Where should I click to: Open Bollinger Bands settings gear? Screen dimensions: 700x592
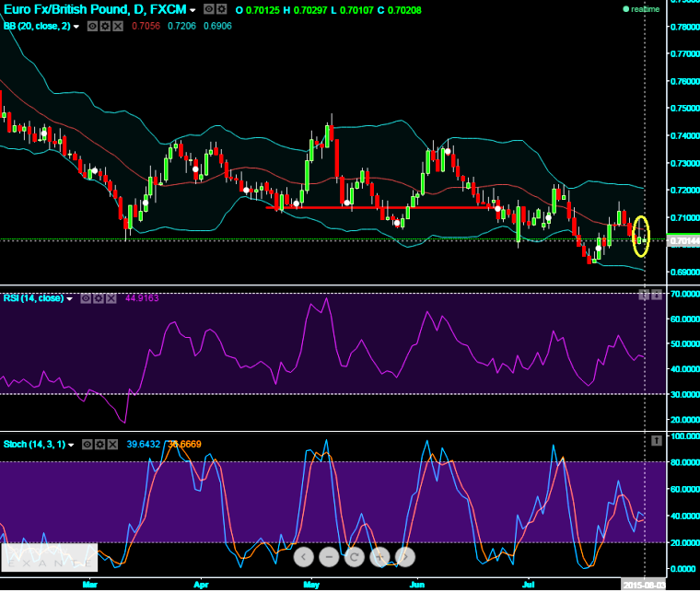(105, 27)
